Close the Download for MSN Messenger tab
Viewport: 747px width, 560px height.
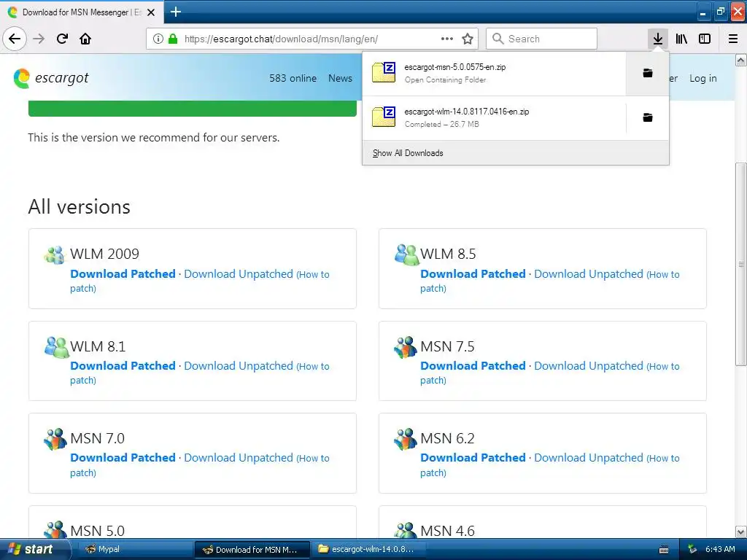pyautogui.click(x=151, y=12)
